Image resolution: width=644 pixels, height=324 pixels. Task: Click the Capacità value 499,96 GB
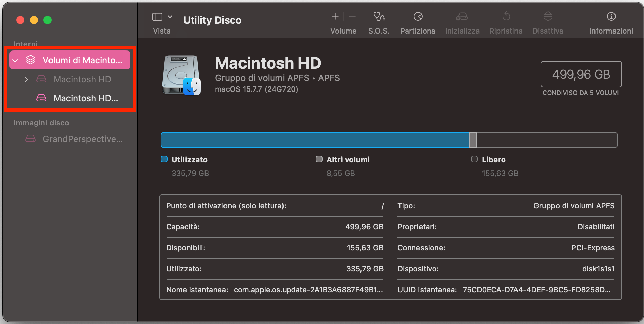pos(364,227)
